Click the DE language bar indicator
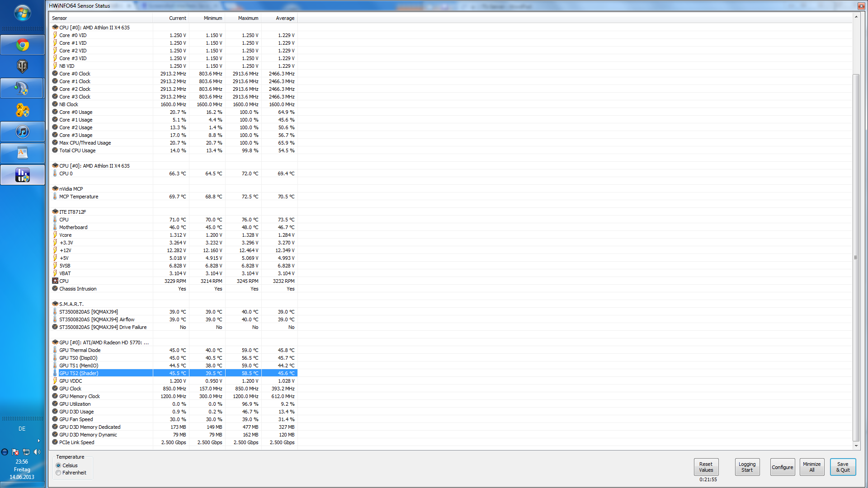Screen dimensions: 868x488 (x=22, y=429)
